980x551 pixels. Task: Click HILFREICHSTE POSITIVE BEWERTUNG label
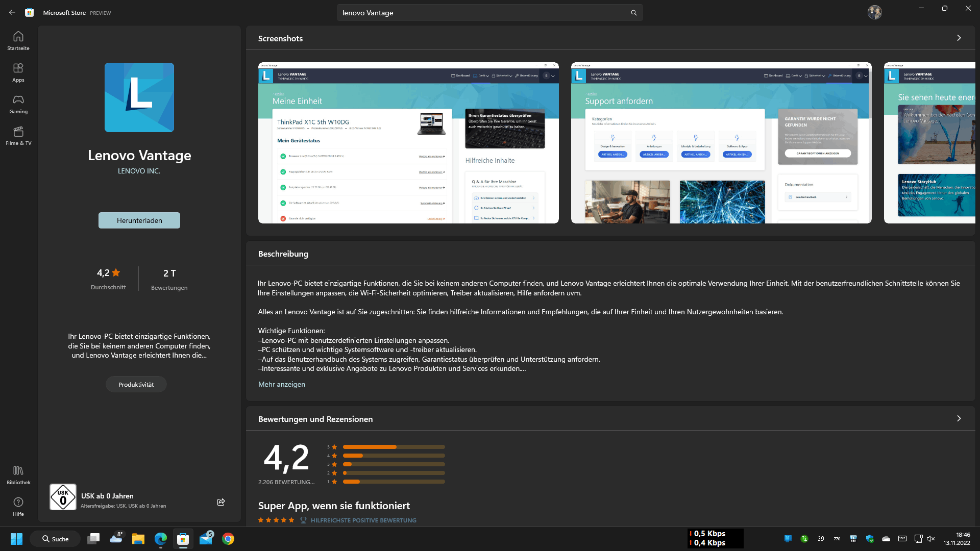[363, 520]
